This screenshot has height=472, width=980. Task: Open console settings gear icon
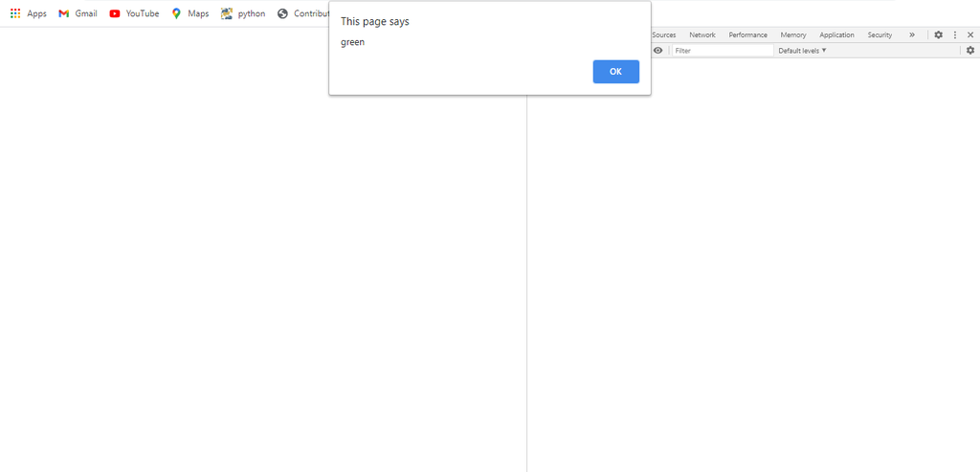point(969,51)
